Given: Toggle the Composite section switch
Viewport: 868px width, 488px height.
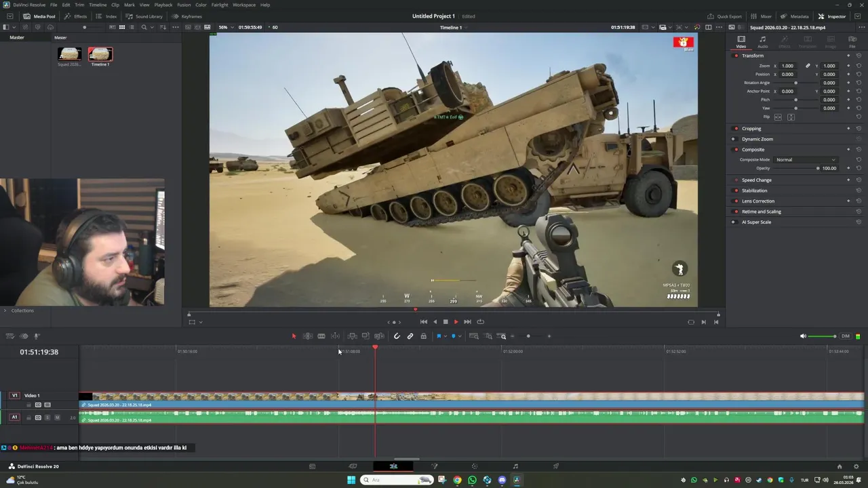Looking at the screenshot, I should [736, 150].
